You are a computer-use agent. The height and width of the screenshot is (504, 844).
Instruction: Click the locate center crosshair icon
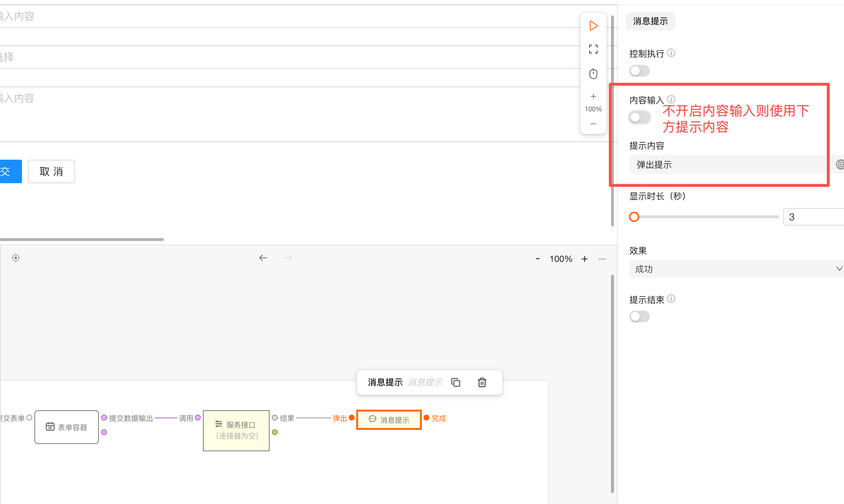[16, 258]
